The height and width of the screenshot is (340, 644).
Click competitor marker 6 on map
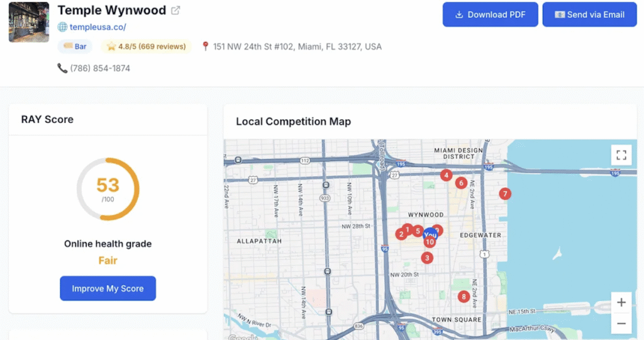(461, 183)
